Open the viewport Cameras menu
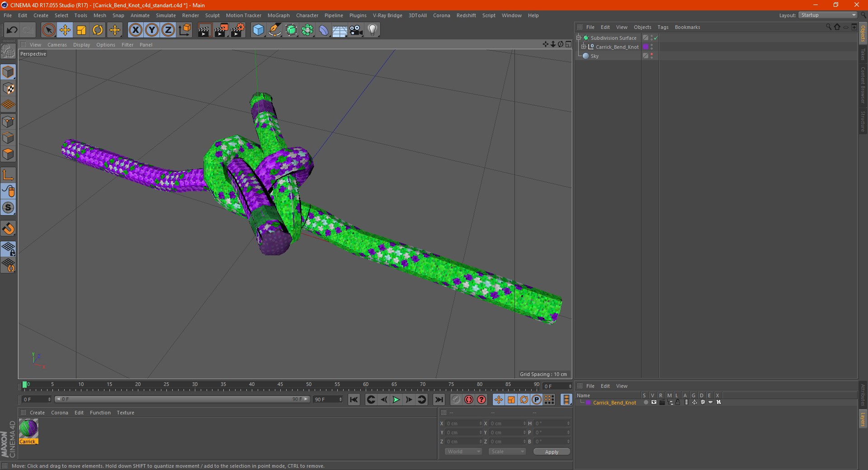The height and width of the screenshot is (470, 868). tap(57, 45)
